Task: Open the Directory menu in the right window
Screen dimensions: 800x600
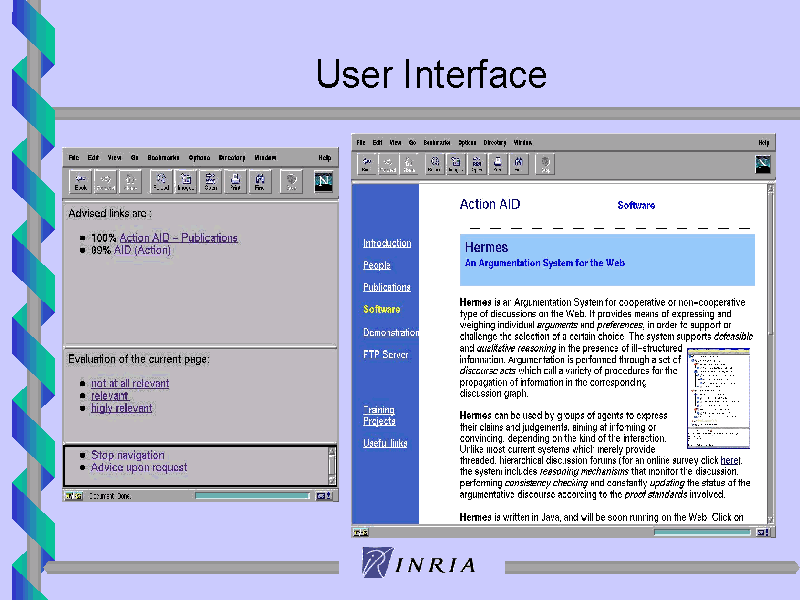Action: tap(495, 142)
